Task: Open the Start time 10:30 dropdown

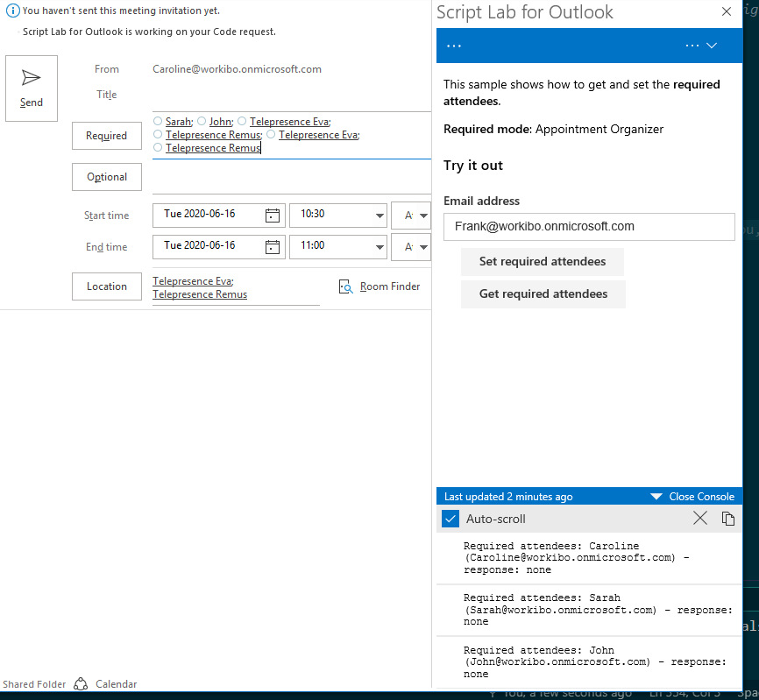Action: pos(379,215)
